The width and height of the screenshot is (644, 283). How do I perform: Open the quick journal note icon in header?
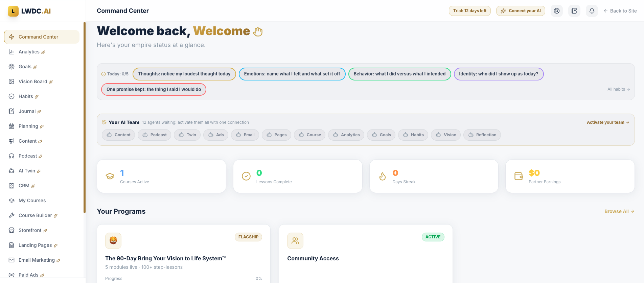574,11
